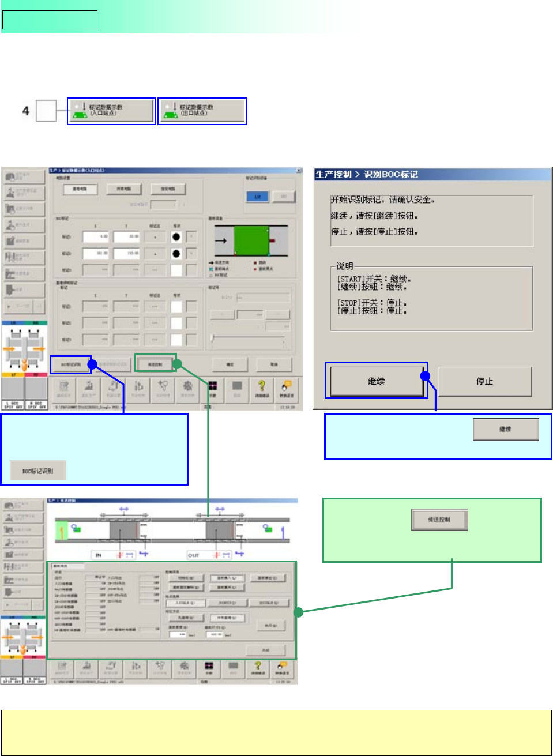Toggle the greyed device button beside LR
Screen dimensions: 553x756
284,197
